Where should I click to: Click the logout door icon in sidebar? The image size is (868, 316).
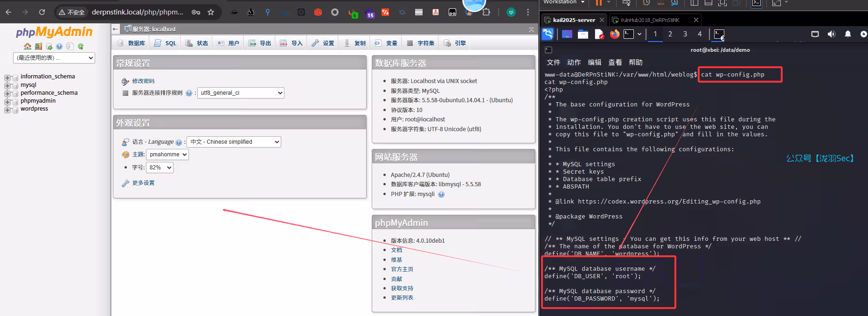pos(38,46)
